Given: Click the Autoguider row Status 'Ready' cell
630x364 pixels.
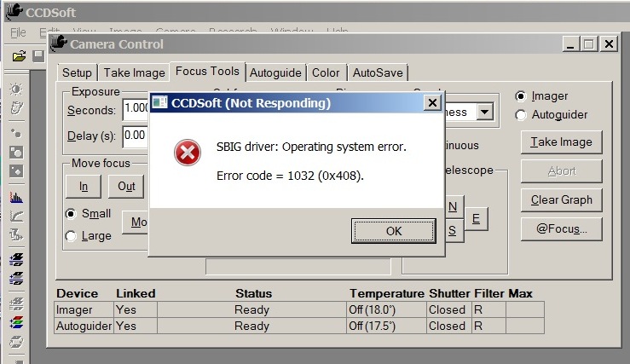Looking at the screenshot, I should point(251,326).
